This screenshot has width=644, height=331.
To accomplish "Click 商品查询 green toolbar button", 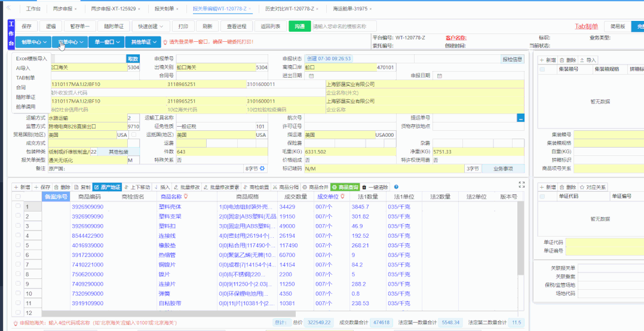I will click(345, 187).
